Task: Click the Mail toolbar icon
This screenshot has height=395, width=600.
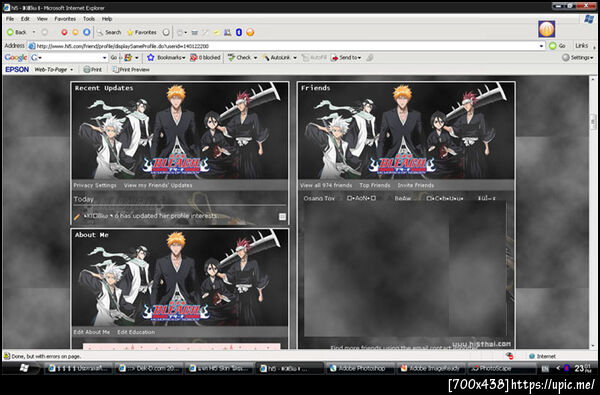Action: [180, 33]
